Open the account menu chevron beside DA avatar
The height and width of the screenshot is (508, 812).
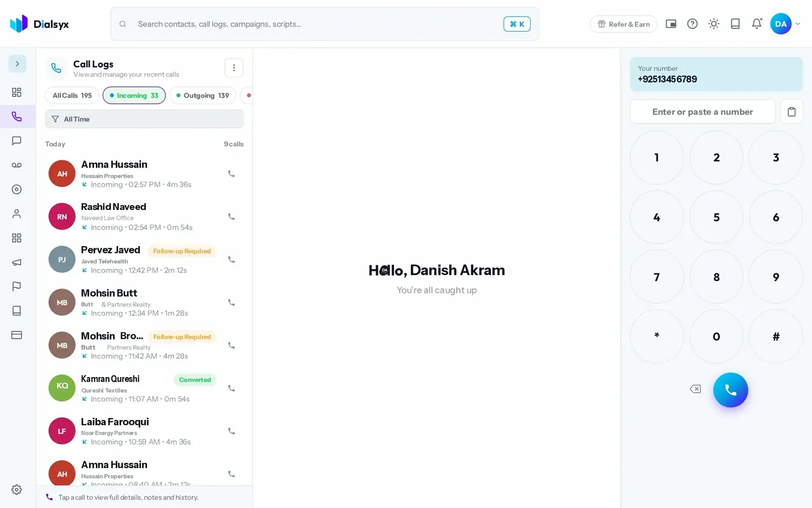798,24
